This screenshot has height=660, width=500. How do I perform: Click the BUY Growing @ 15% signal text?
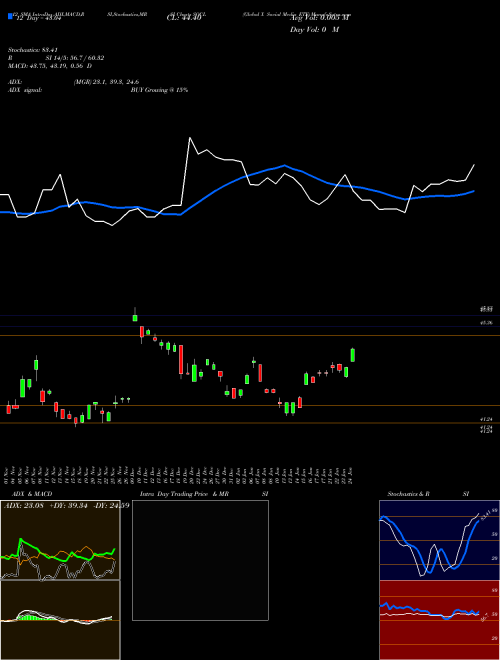[x=159, y=90]
